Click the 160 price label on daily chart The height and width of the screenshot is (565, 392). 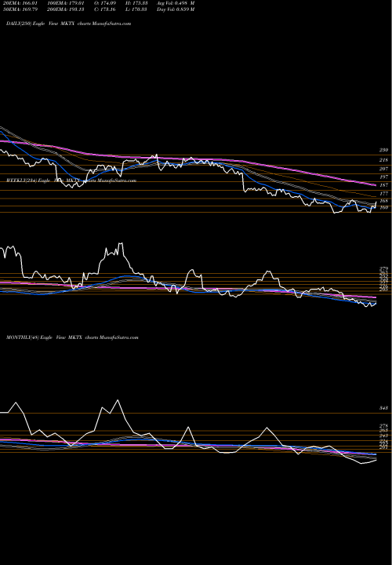383,207
